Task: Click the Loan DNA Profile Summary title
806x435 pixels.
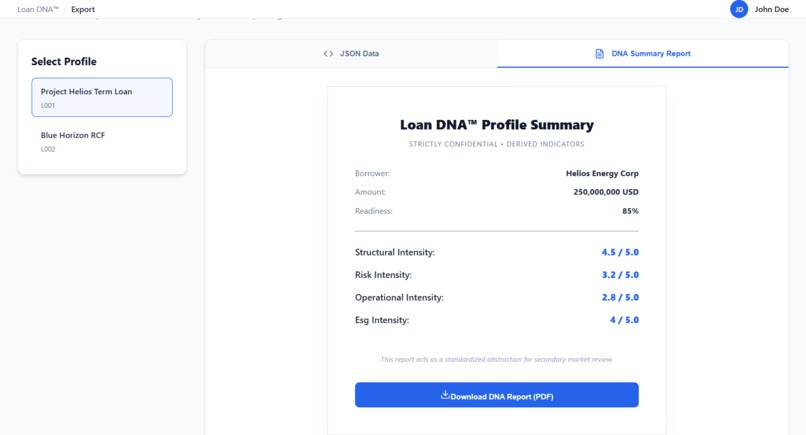Action: coord(497,125)
